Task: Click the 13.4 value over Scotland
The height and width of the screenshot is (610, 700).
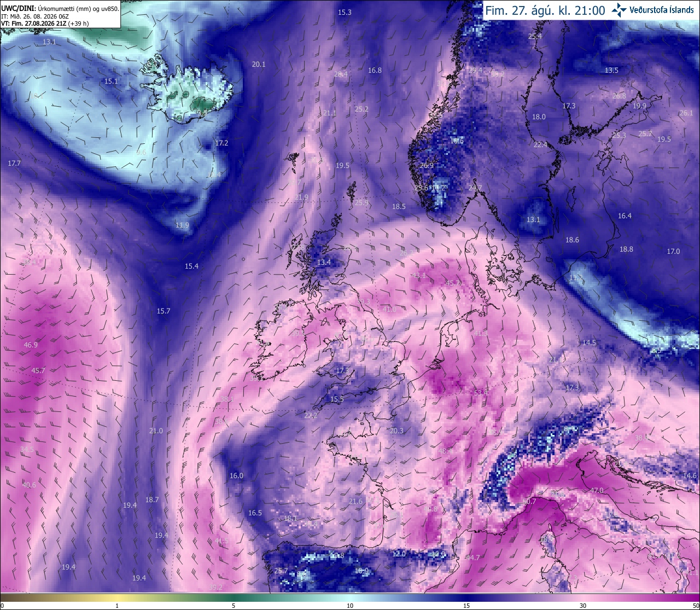Action: [x=324, y=262]
